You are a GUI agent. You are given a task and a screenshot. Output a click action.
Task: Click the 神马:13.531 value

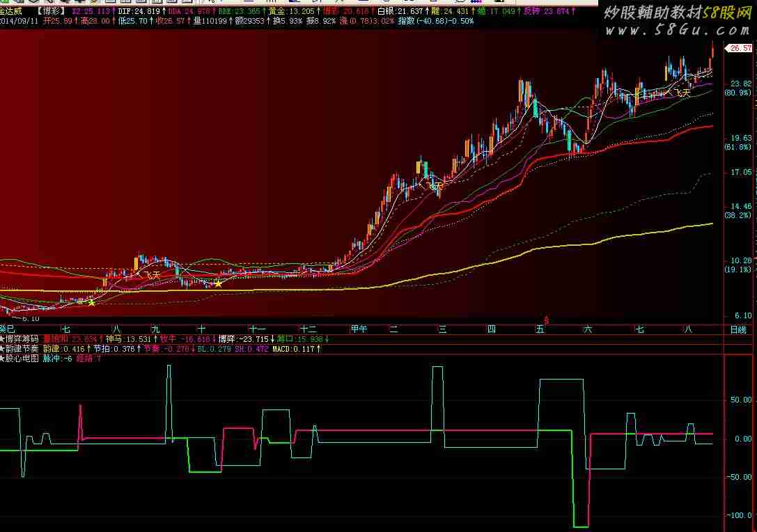[x=128, y=339]
